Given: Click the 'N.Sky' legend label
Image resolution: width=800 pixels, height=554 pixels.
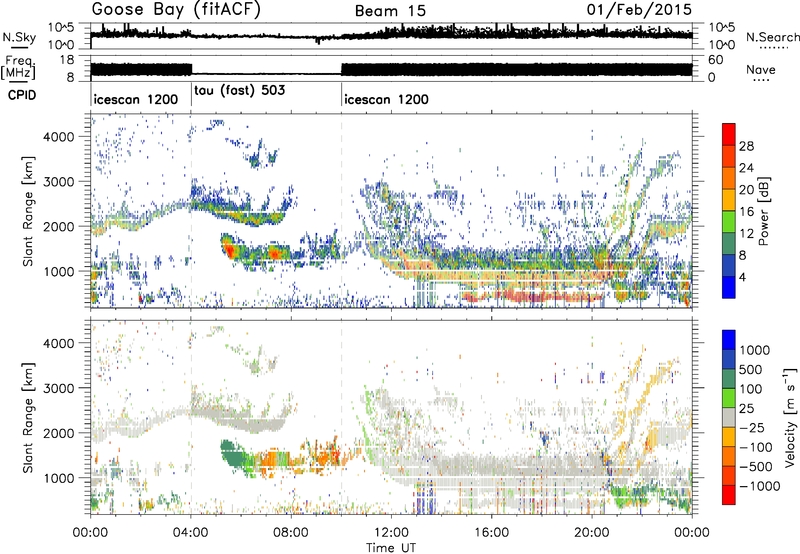Looking at the screenshot, I should coord(19,37).
